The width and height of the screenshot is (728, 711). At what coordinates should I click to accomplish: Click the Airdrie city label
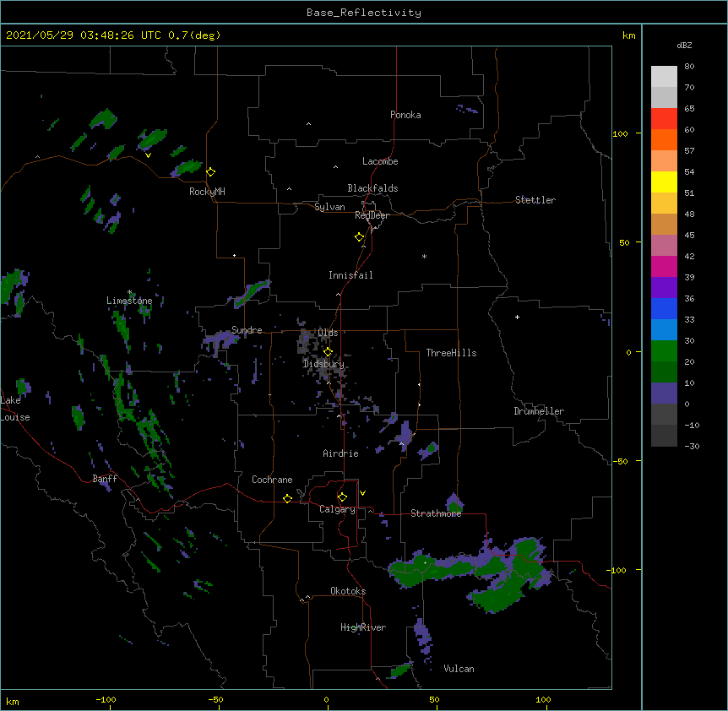point(340,453)
